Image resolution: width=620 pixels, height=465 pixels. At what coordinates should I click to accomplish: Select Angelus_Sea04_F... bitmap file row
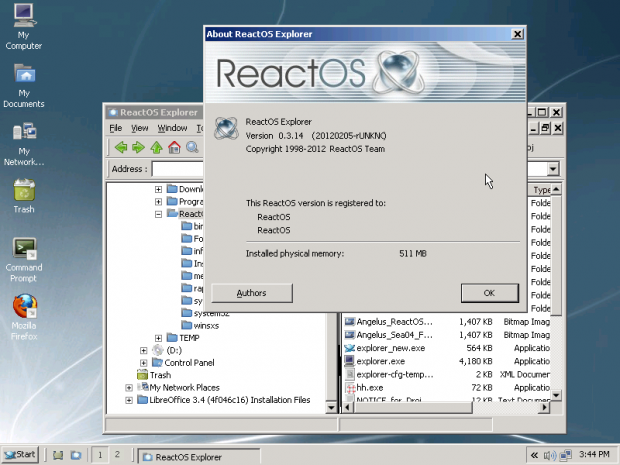click(446, 335)
